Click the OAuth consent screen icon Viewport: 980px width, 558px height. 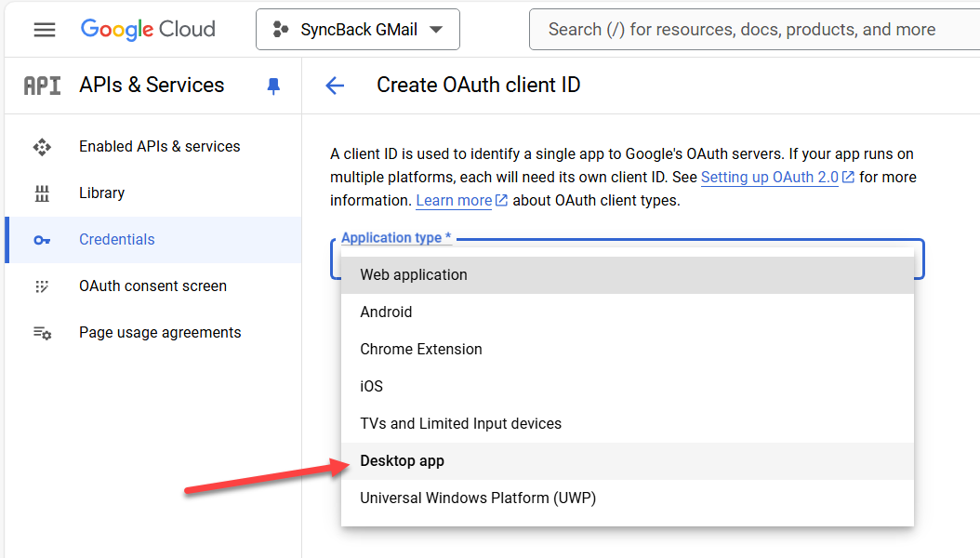coord(42,286)
